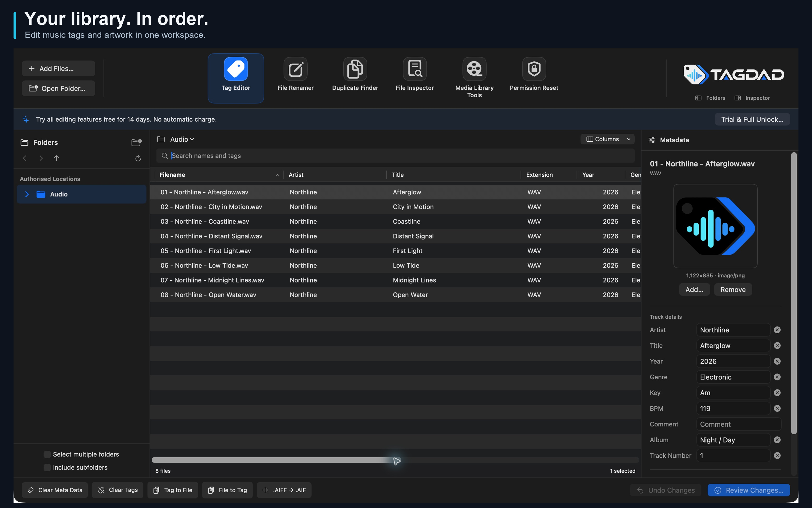The height and width of the screenshot is (508, 812).
Task: Click the album artwork thumbnail
Action: click(715, 226)
